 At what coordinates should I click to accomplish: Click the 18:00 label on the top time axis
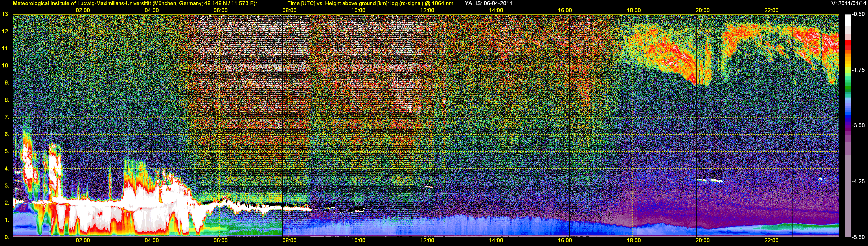(634, 10)
